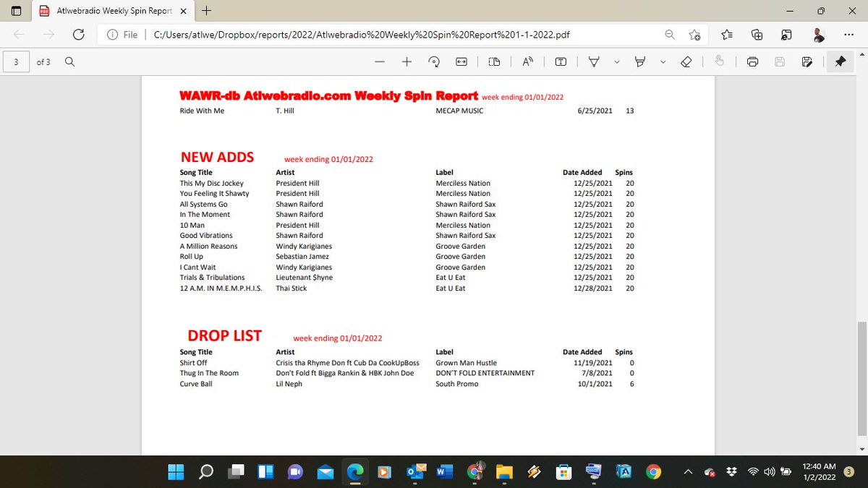This screenshot has width=868, height=488.
Task: Click inside the page number field
Action: (14, 61)
